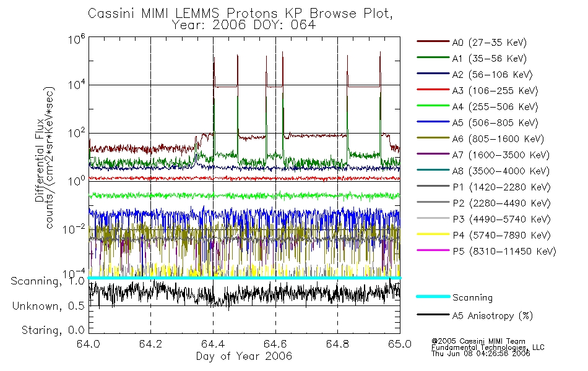Click the Scanning, 1.0 axis label
588x371 pixels.
(48, 281)
